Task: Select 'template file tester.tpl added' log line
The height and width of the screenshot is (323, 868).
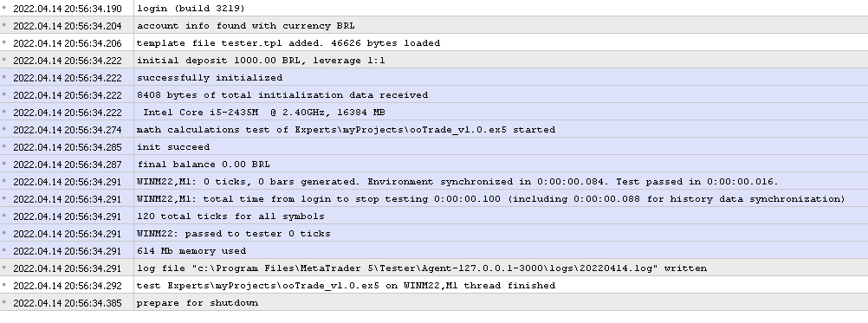Action: click(x=288, y=43)
